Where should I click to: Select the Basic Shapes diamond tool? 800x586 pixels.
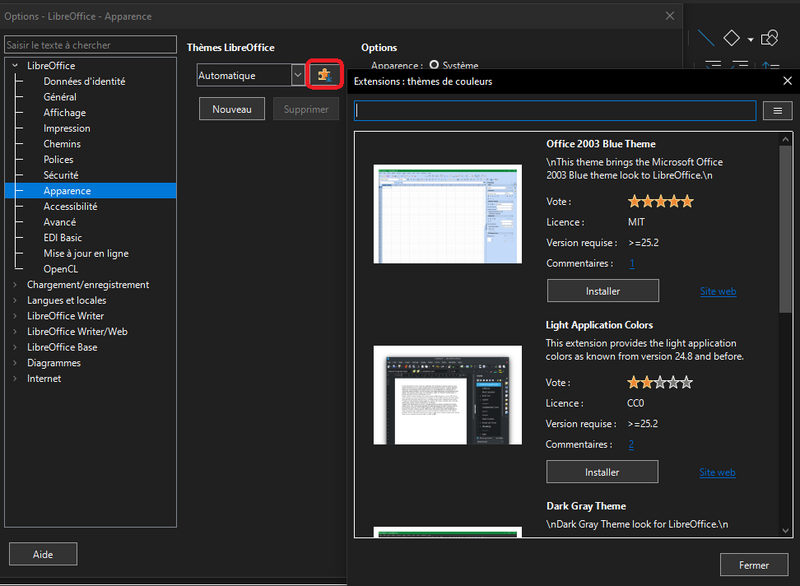(x=731, y=38)
